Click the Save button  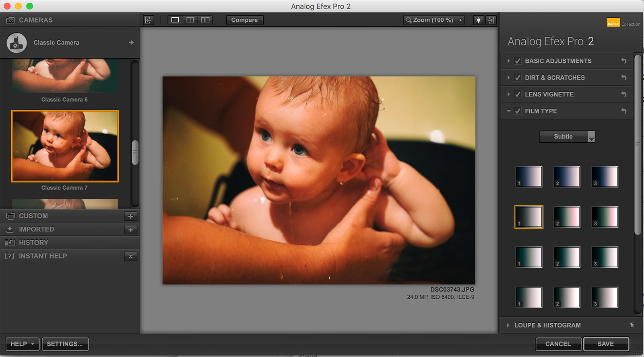tap(606, 344)
